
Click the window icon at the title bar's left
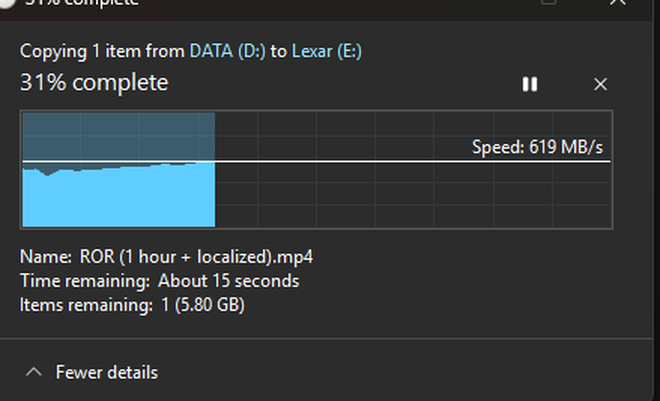point(8,2)
